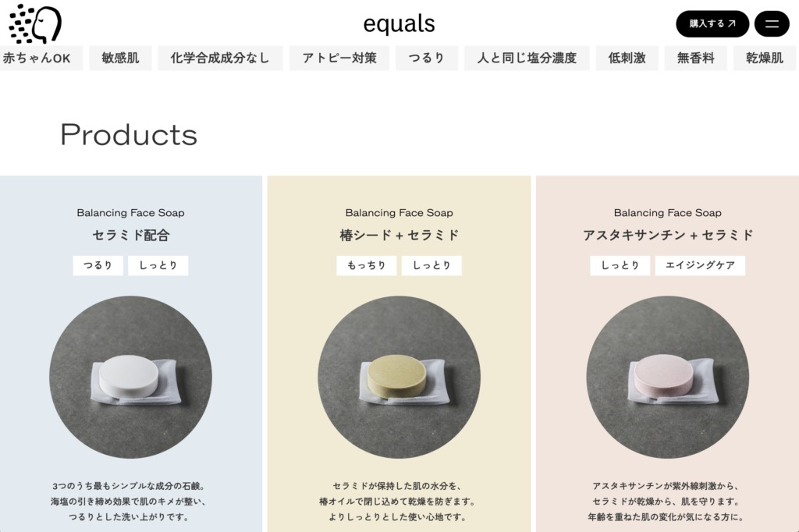The width and height of the screenshot is (799, 532).
Task: Click the もっちり label on 椿シード card
Action: pos(367,265)
